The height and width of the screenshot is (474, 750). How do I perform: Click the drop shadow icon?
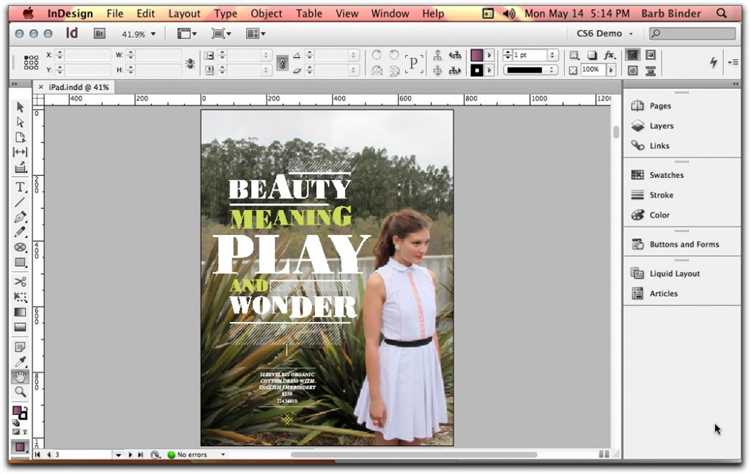click(592, 55)
